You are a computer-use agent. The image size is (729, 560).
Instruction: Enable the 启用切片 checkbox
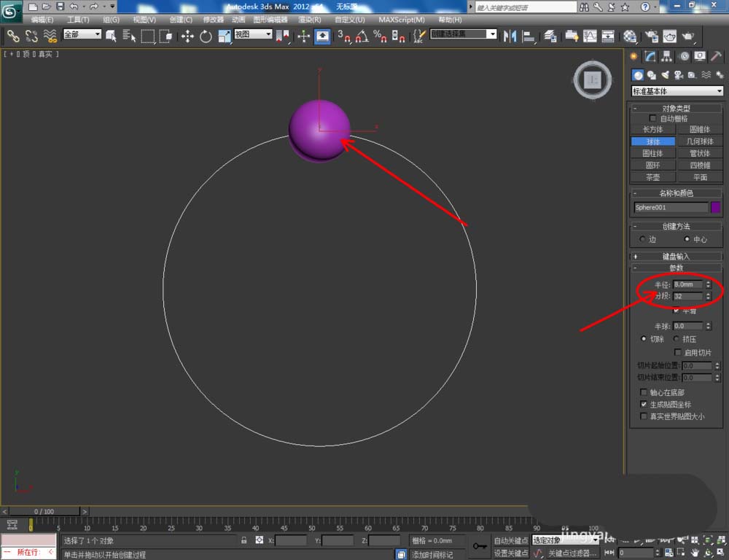678,352
